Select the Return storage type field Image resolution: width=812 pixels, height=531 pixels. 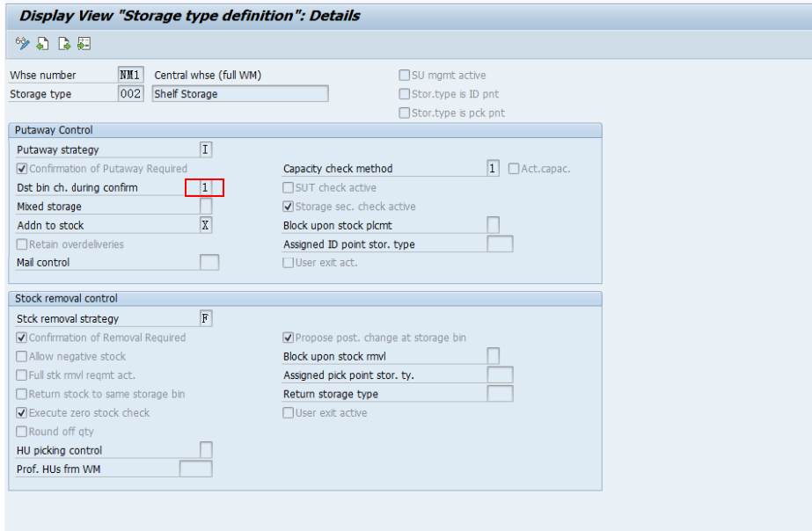click(x=499, y=393)
